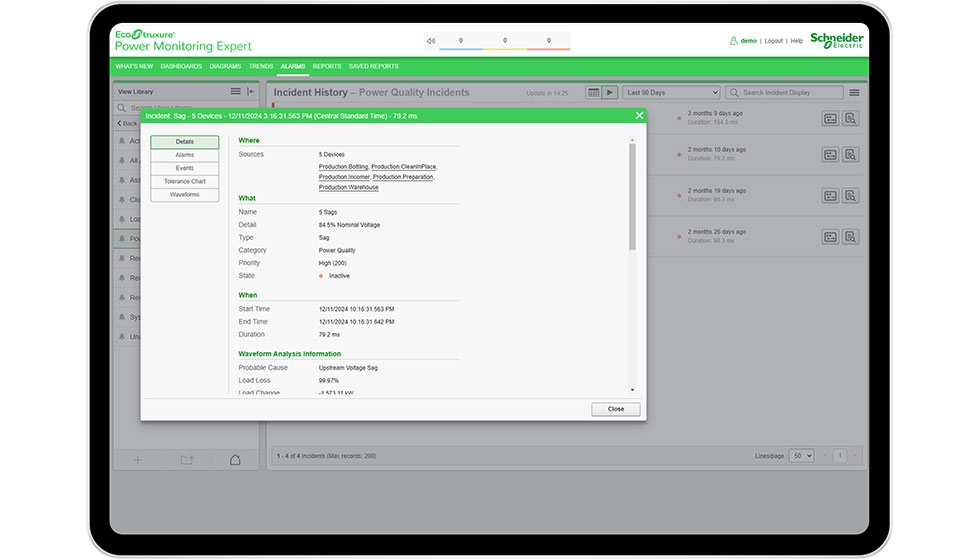Collapse the View Library panel
This screenshot has width=980, height=560.
coord(251,92)
